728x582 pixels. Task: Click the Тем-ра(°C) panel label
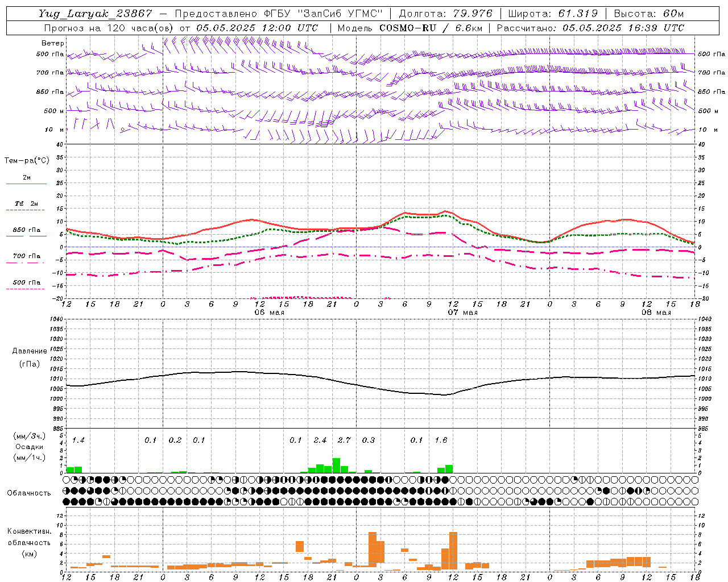[27, 161]
